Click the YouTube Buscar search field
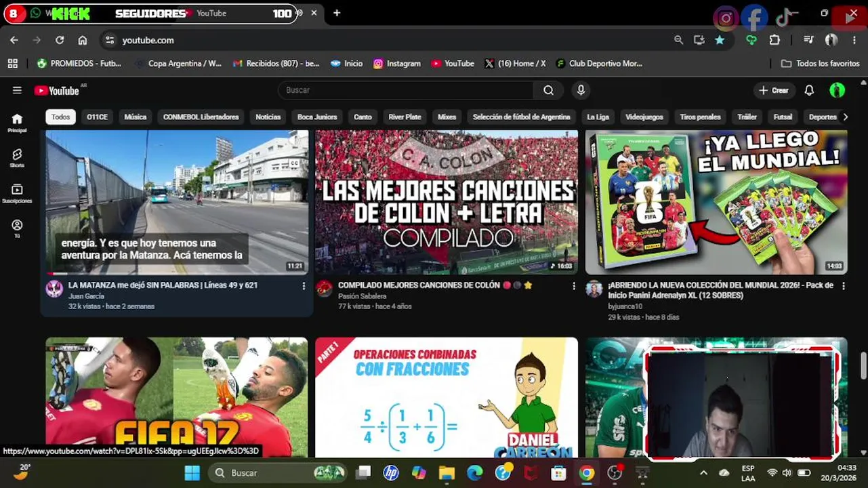Screen dimensions: 868x488 405,90
